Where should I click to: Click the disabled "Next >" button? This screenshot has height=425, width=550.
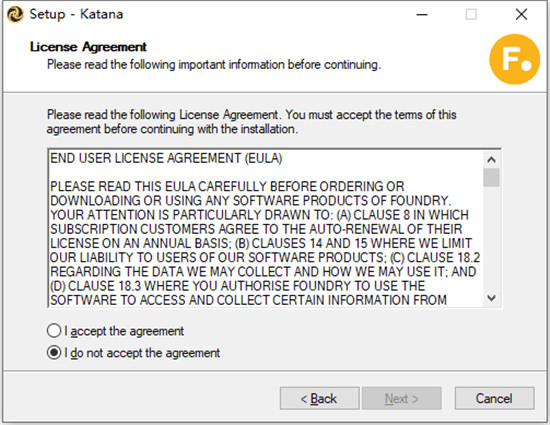click(x=402, y=398)
